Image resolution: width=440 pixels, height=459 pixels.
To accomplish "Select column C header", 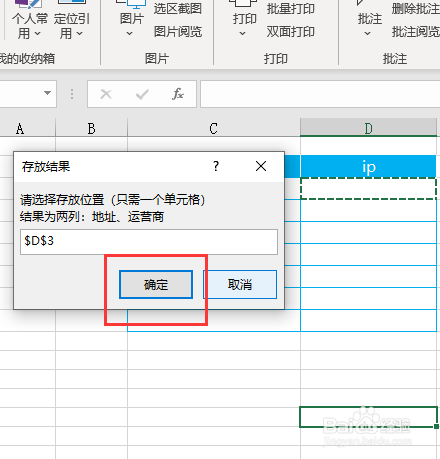I will [x=214, y=128].
